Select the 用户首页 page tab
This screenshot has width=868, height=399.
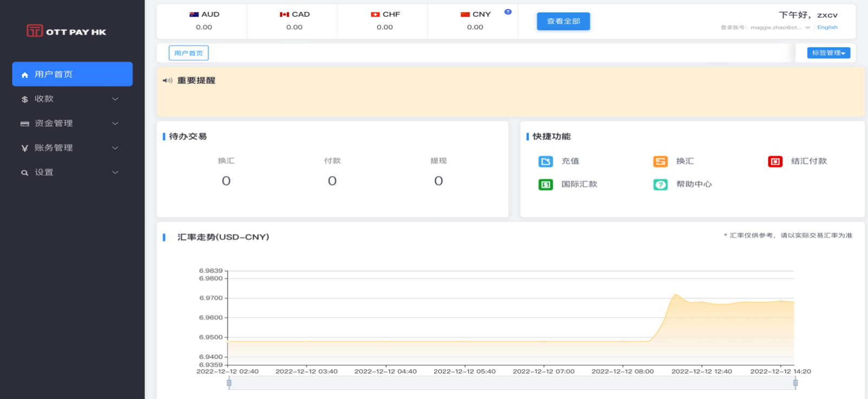click(189, 53)
